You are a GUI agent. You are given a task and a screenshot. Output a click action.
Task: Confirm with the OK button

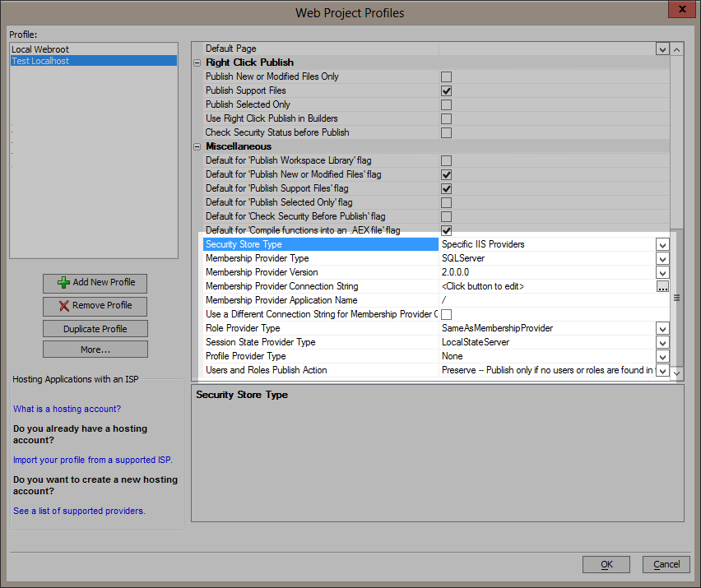606,564
